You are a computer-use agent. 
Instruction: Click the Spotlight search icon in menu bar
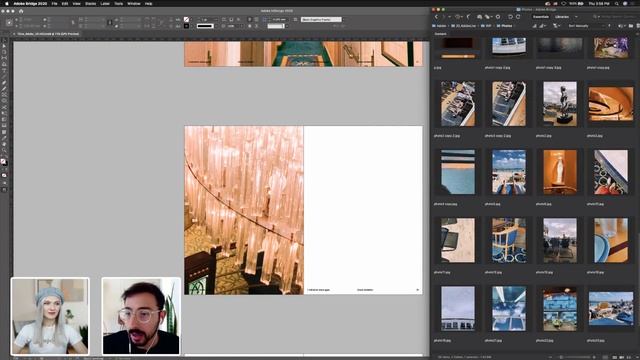616,3
